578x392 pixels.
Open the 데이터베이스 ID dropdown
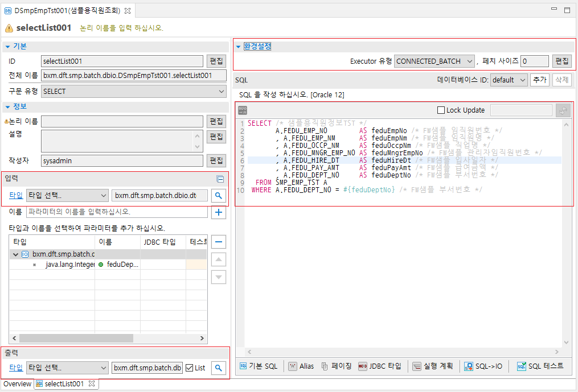(x=509, y=80)
